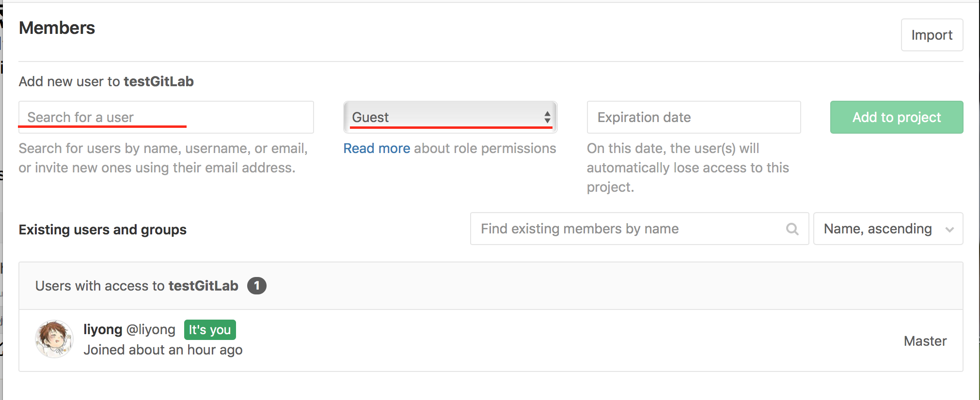Open the Read more link about permissions

[377, 148]
